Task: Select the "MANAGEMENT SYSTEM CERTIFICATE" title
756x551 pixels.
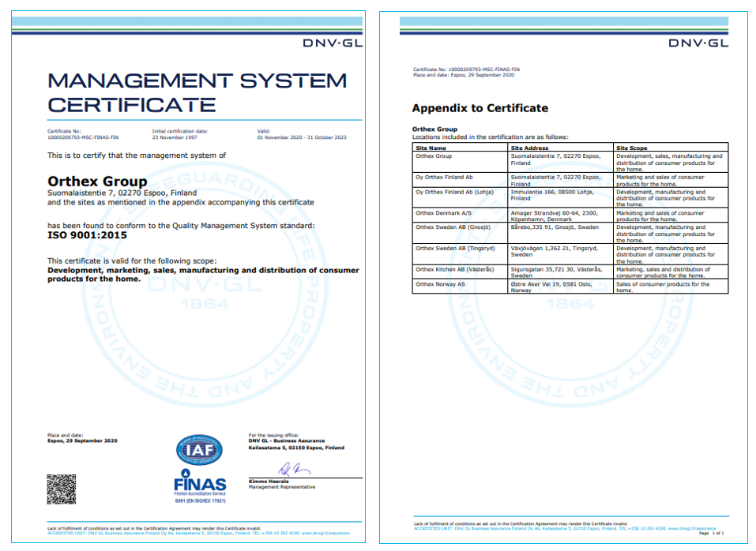Action: click(x=197, y=92)
